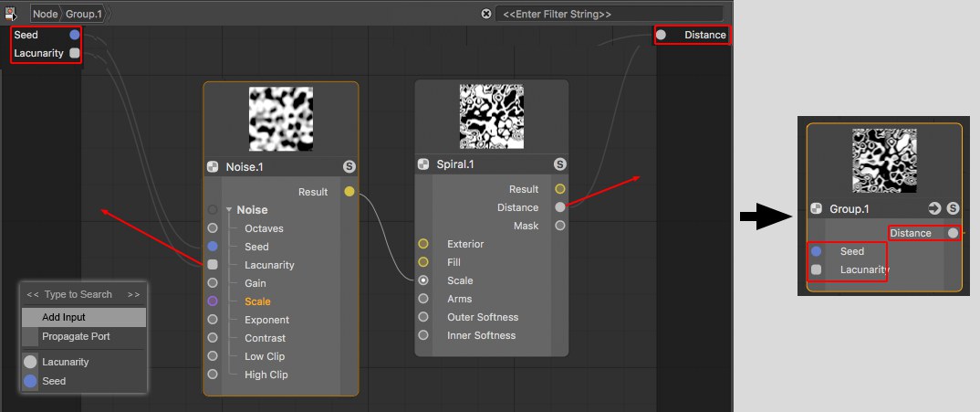Select Seed entry in the context menu
Viewport: 980px width, 412px height.
[x=54, y=381]
